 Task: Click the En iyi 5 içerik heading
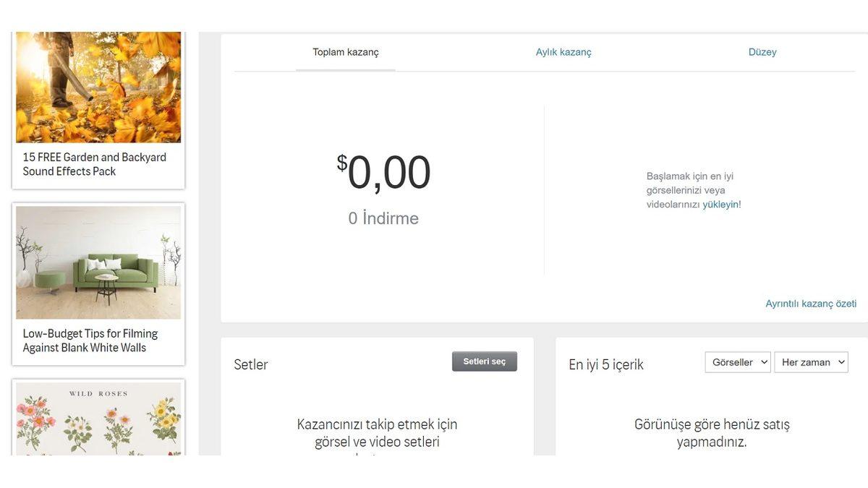605,364
